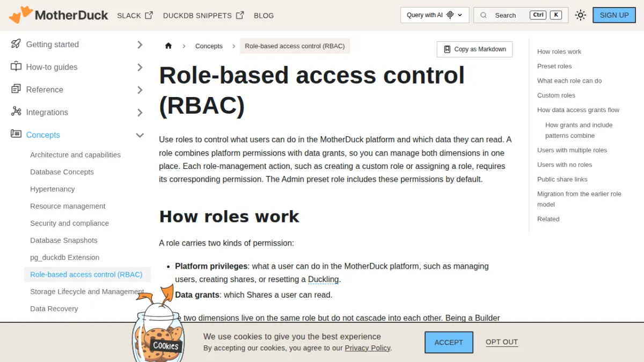Collapse the Concepts section chevron

pos(140,135)
